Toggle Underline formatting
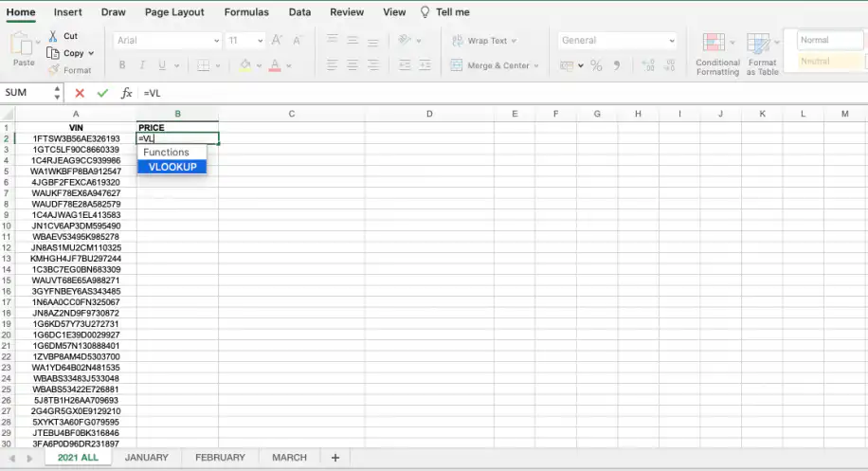The height and width of the screenshot is (471, 868). pyautogui.click(x=162, y=65)
